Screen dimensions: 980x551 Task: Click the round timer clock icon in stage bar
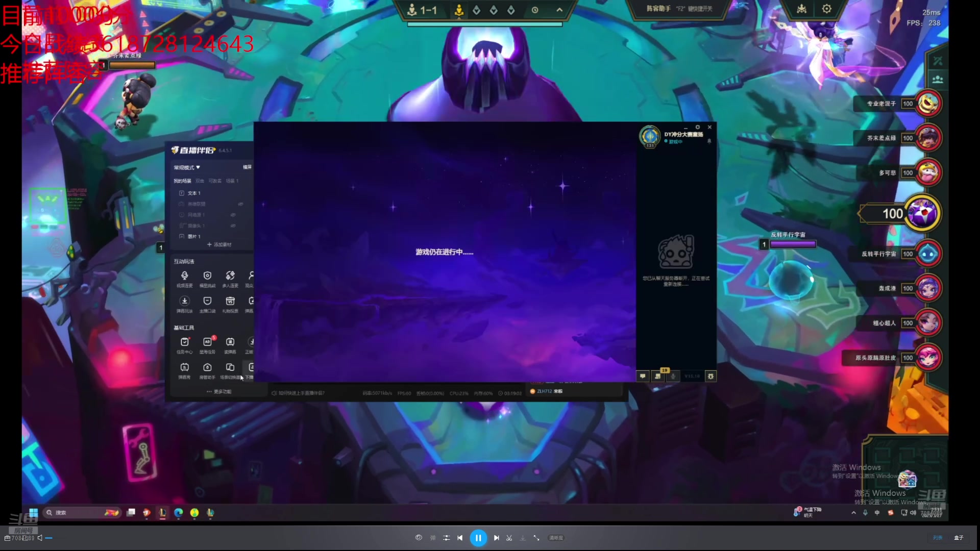click(535, 10)
